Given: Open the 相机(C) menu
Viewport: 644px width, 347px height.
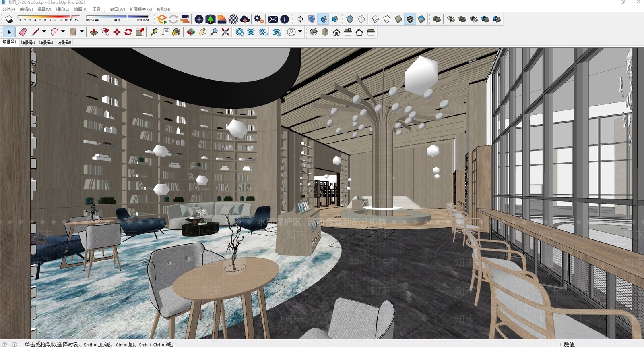Looking at the screenshot, I should click(62, 9).
